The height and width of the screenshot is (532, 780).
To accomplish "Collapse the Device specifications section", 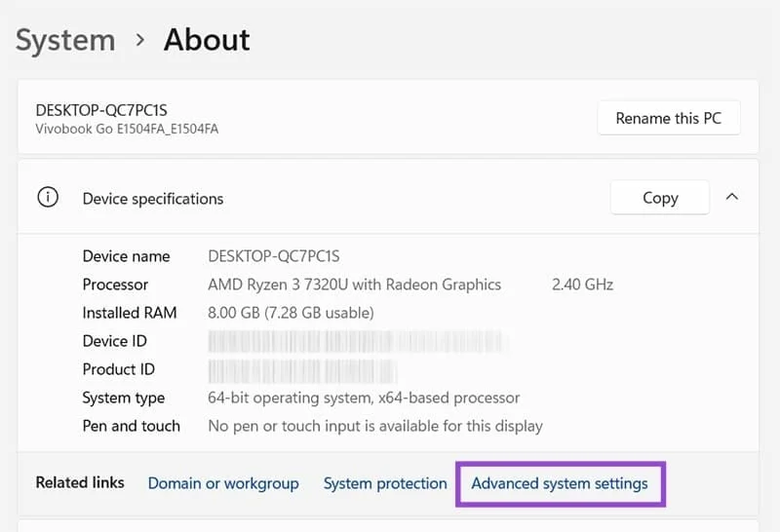I will point(732,197).
